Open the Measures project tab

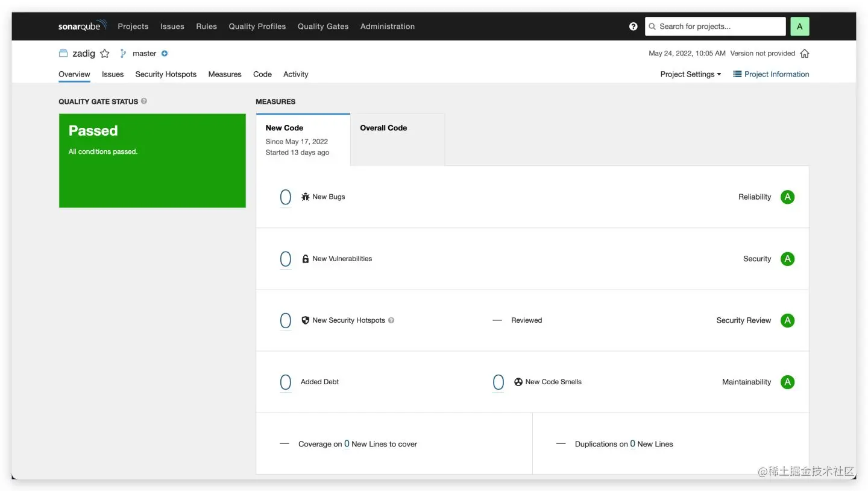click(225, 74)
